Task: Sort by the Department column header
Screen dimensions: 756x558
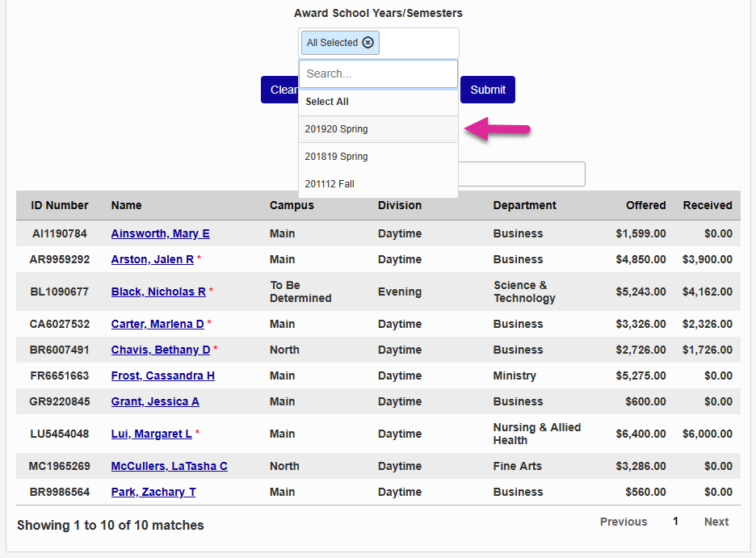Action: (524, 205)
